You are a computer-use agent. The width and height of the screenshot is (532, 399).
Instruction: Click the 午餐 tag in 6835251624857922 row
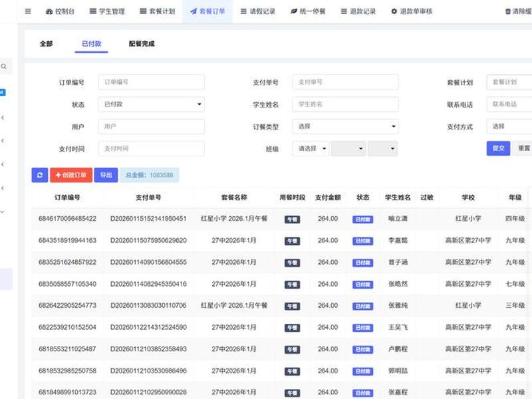pyautogui.click(x=292, y=263)
